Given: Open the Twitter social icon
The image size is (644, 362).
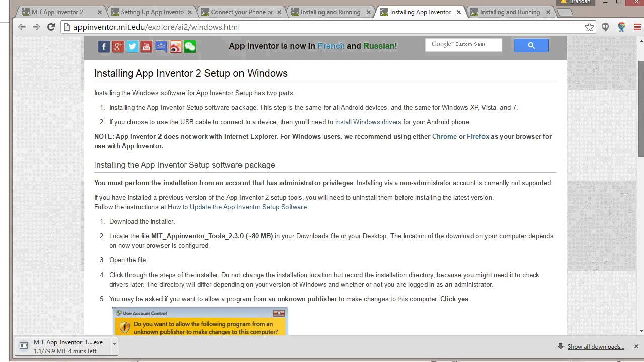Looking at the screenshot, I should click(132, 47).
